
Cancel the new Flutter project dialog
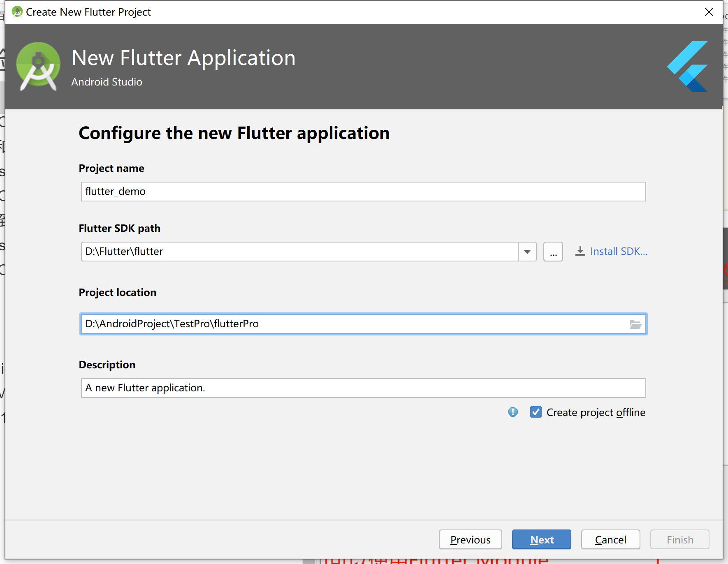tap(611, 539)
